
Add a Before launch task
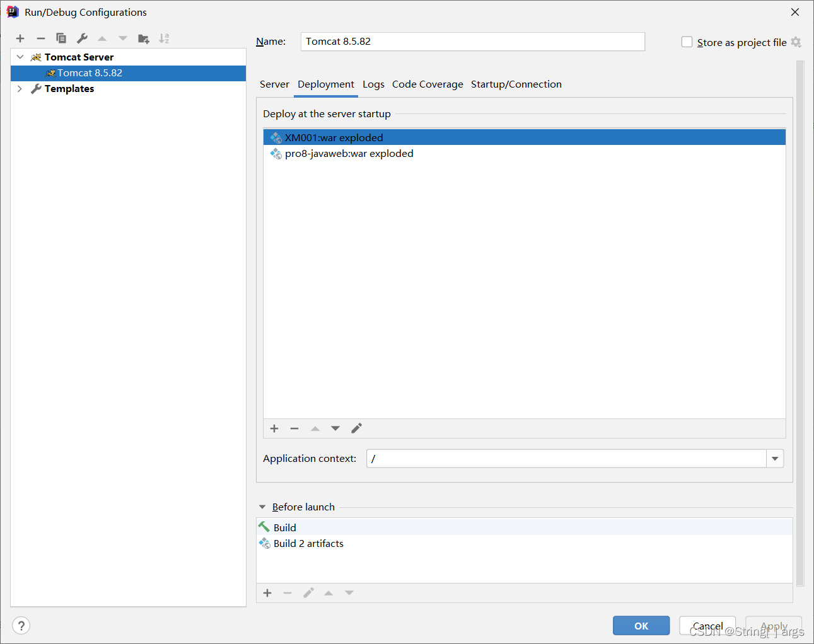tap(267, 593)
